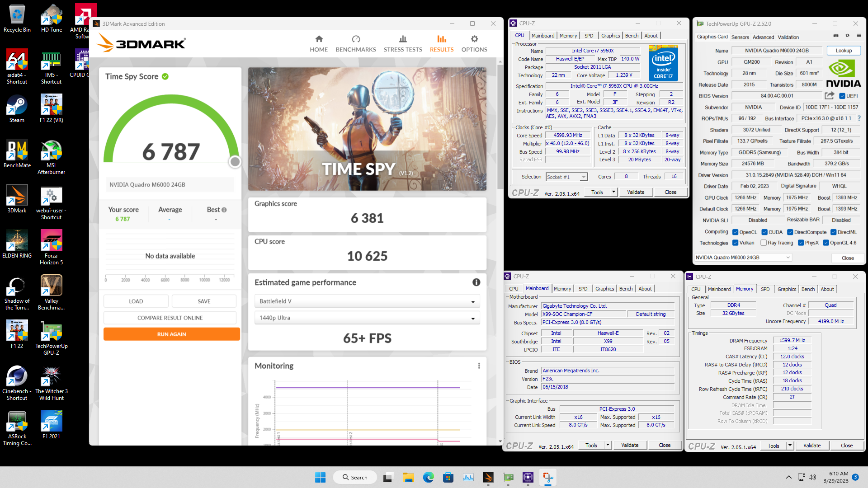
Task: Open the MSI Afterburner desktop shortcut
Action: click(51, 157)
